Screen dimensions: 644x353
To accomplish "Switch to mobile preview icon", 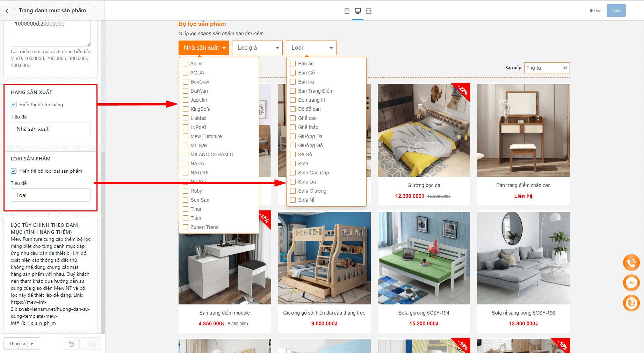I will [347, 11].
